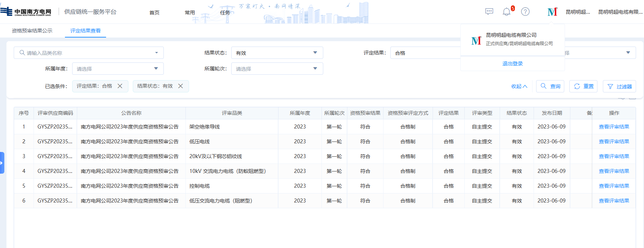Open the notifications bell
The image size is (644, 248).
pos(507,12)
